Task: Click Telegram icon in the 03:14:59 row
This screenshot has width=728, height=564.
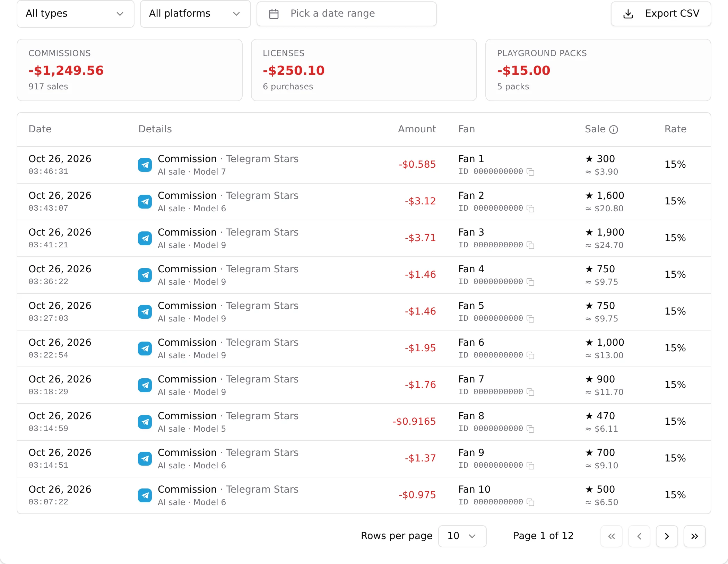Action: (x=145, y=422)
